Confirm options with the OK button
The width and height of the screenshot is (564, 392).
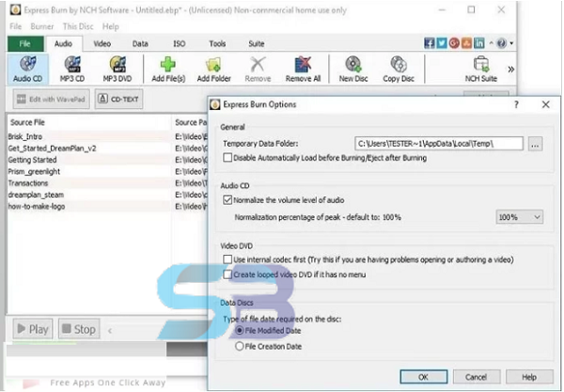click(x=424, y=377)
